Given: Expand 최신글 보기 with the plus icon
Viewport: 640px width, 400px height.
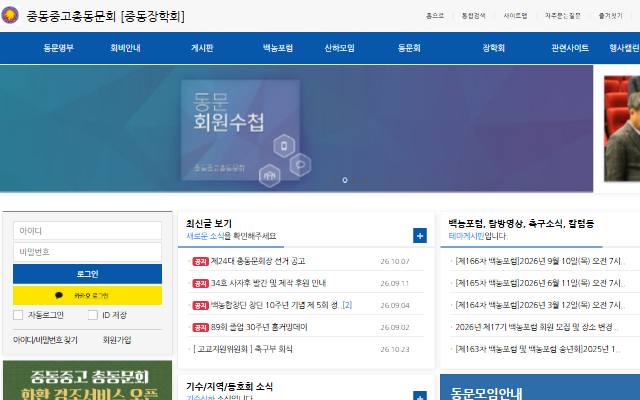Looking at the screenshot, I should [420, 236].
